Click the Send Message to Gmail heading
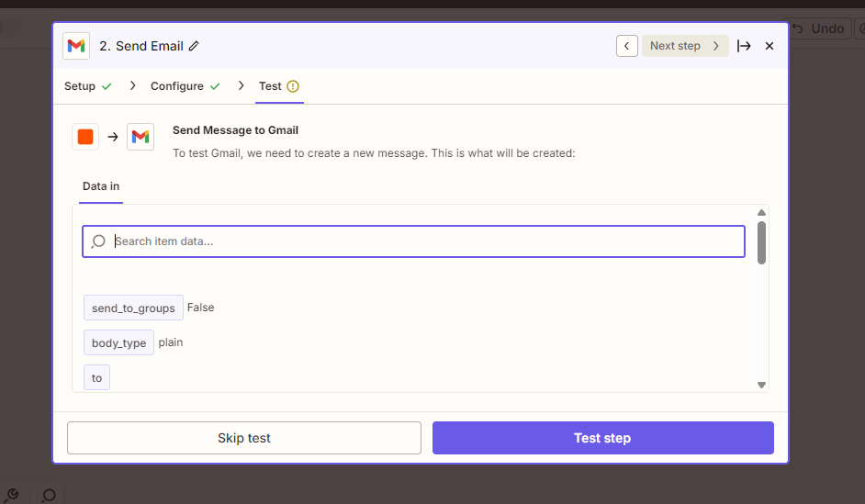Image resolution: width=865 pixels, height=504 pixels. 236,130
